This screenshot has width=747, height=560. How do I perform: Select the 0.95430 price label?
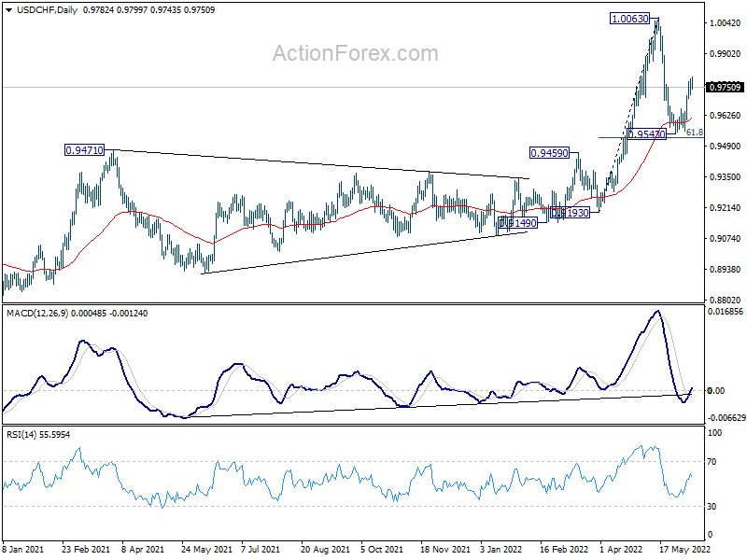[x=646, y=134]
